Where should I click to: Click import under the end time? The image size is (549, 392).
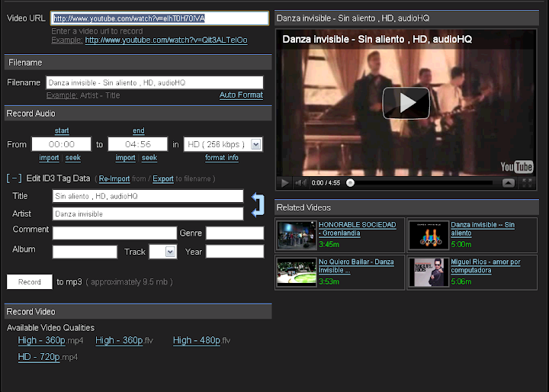[x=125, y=158]
